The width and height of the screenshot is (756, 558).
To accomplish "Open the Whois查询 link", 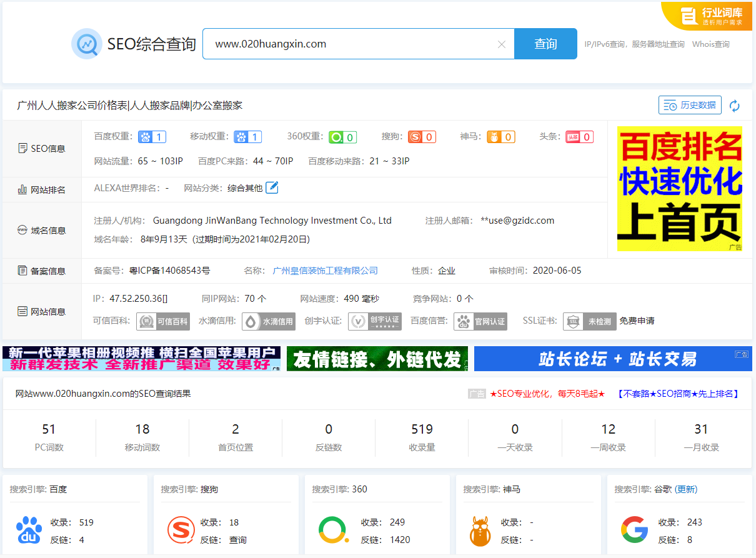I will [x=712, y=44].
